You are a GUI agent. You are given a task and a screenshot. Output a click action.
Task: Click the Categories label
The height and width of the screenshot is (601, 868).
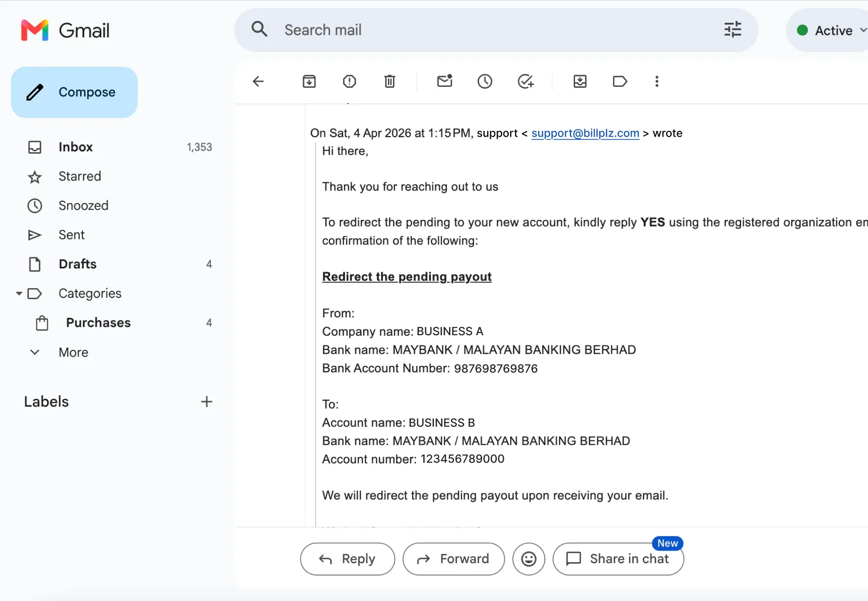pyautogui.click(x=90, y=293)
